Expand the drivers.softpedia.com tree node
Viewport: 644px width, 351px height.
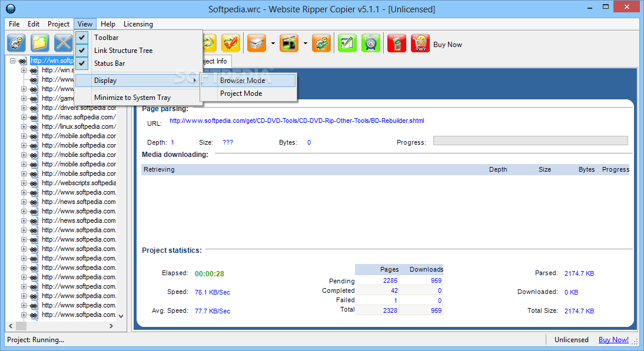coord(24,108)
